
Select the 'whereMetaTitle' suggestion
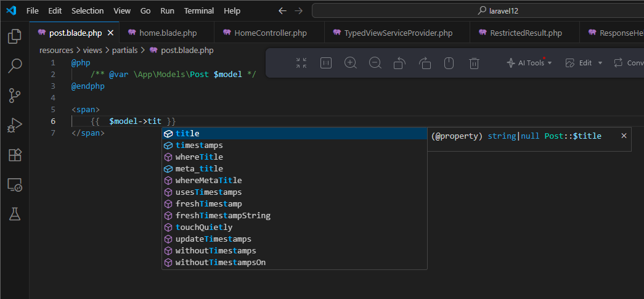click(x=294, y=180)
